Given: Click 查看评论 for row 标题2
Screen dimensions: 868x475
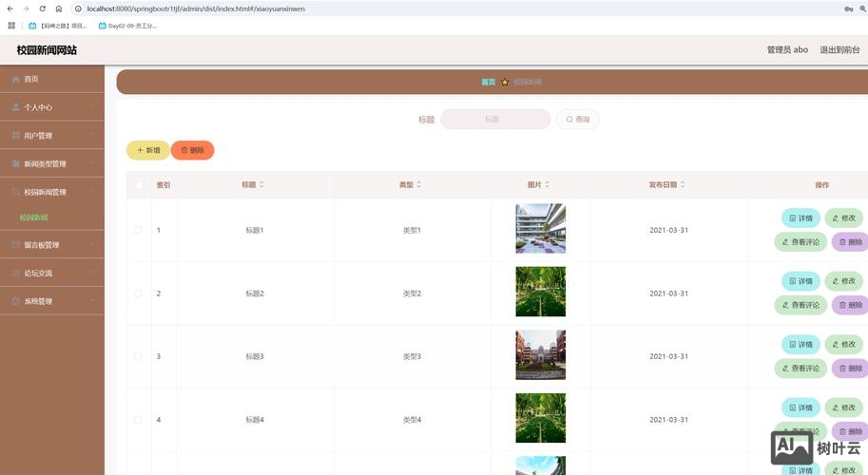Looking at the screenshot, I should (x=800, y=305).
